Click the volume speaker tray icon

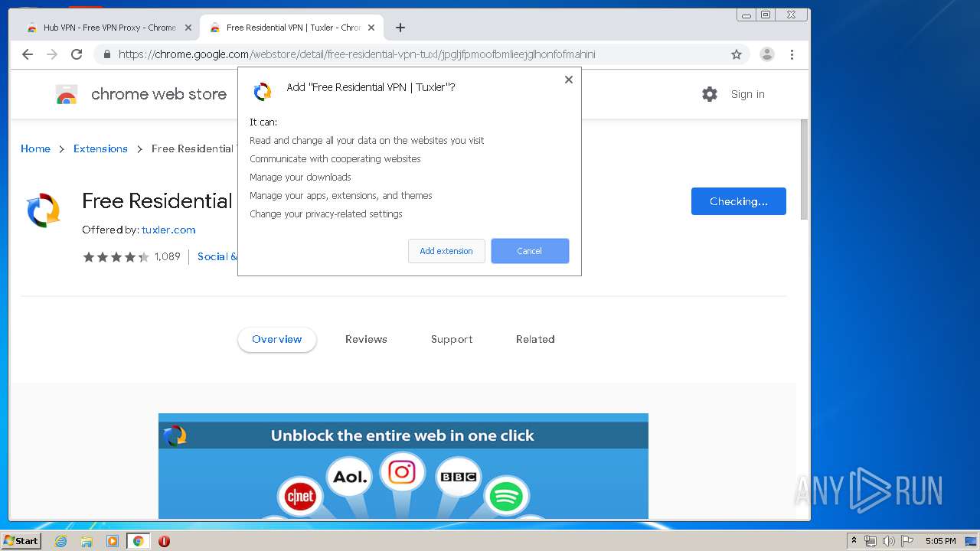coord(889,541)
